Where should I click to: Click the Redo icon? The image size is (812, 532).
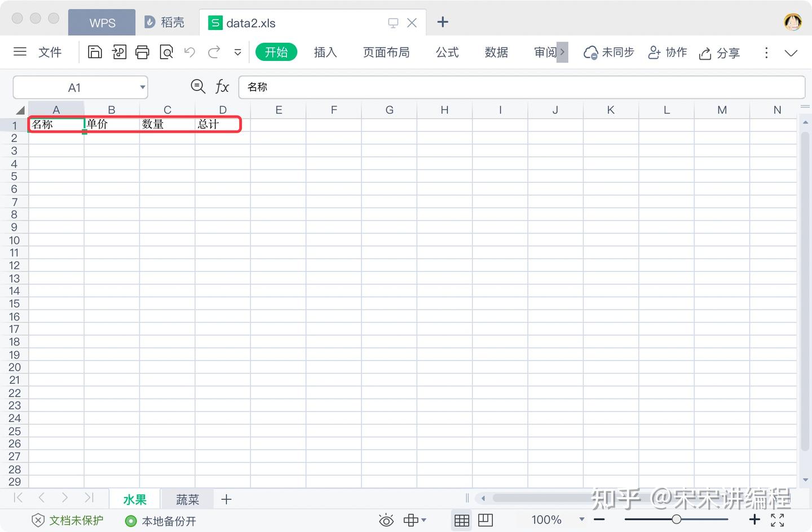coord(214,52)
